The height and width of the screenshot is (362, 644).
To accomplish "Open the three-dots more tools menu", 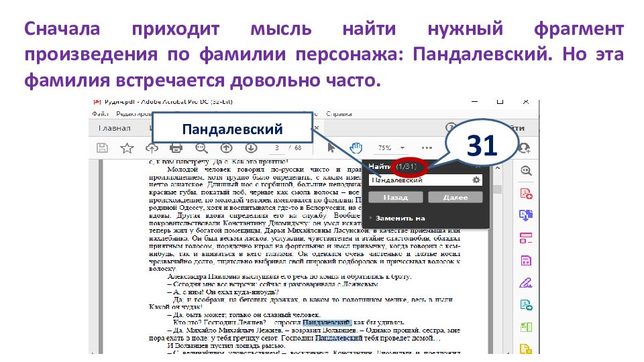I will (427, 147).
